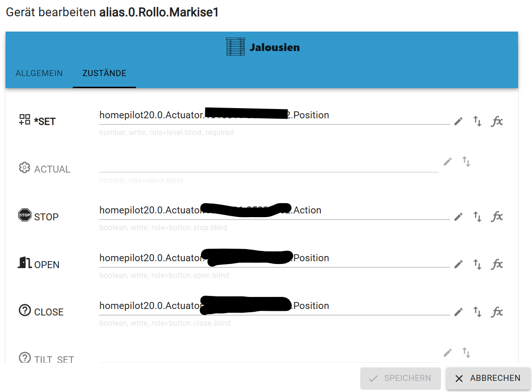Open the fx function editor for OPEN
Image resolution: width=532 pixels, height=392 pixels.
[x=497, y=264]
